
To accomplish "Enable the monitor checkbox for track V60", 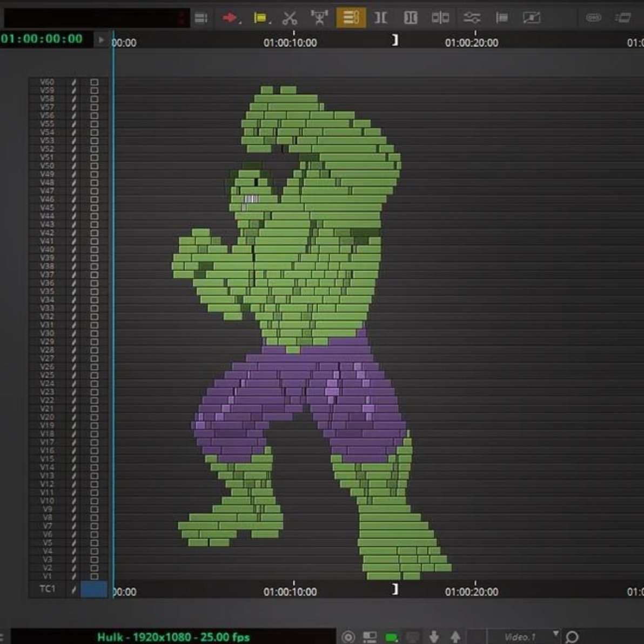I will pos(93,82).
